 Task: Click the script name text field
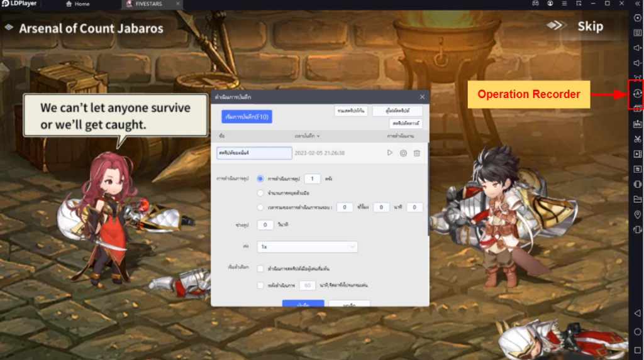pos(254,153)
